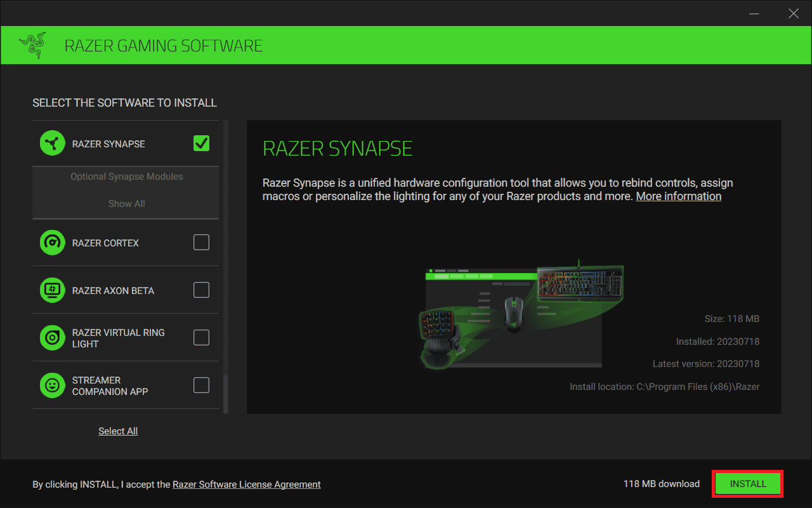Image resolution: width=812 pixels, height=508 pixels.
Task: Select the RAZER VIRTUAL RING LIGHT label
Action: tap(119, 338)
